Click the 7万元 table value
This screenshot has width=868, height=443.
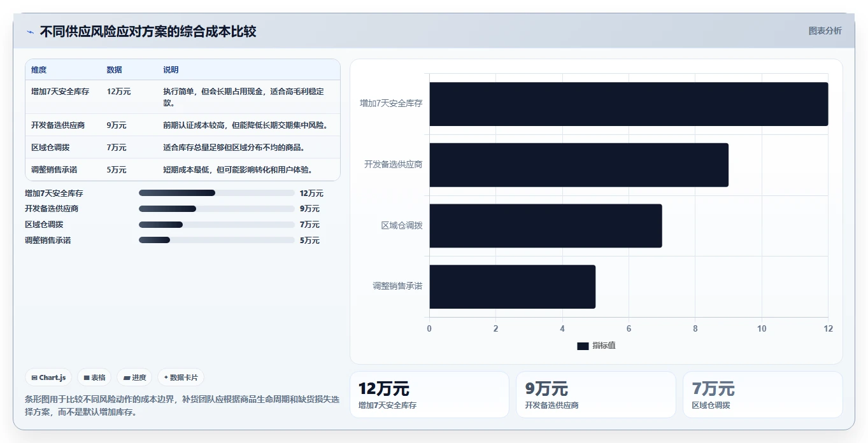point(117,148)
